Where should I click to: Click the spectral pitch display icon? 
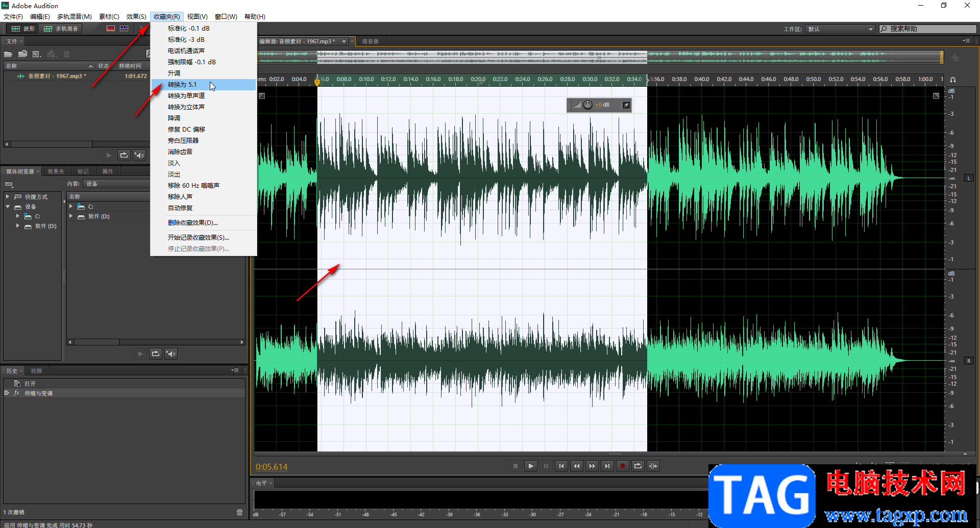coord(124,29)
